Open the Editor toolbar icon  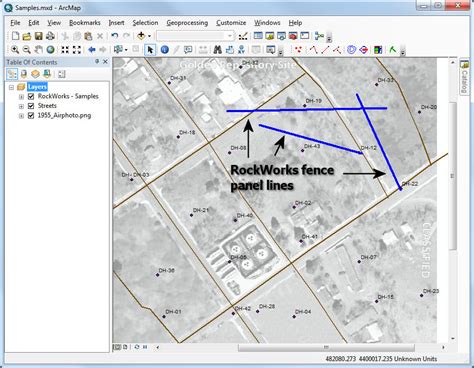tap(243, 36)
